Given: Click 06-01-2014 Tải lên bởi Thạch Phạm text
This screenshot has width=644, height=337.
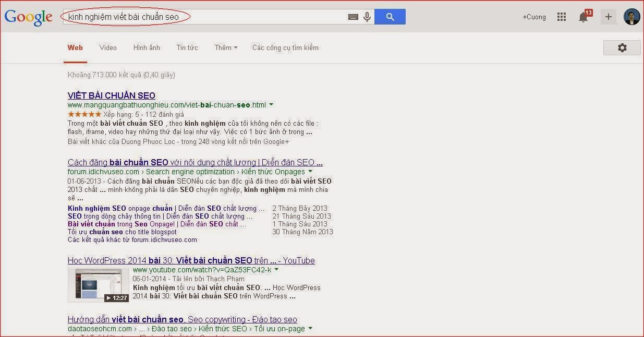Looking at the screenshot, I should [x=189, y=279].
